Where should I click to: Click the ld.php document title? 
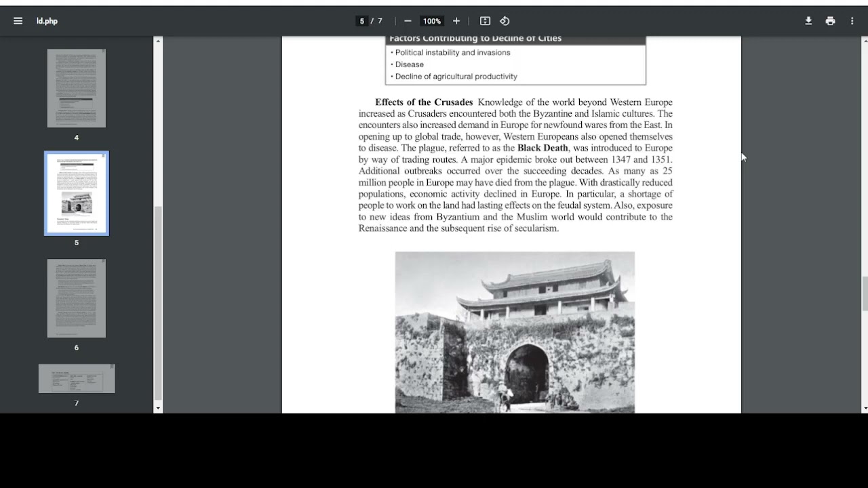point(47,21)
